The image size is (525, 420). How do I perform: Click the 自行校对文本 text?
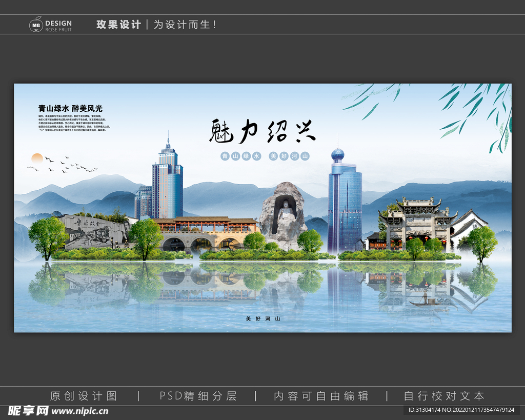(x=444, y=396)
